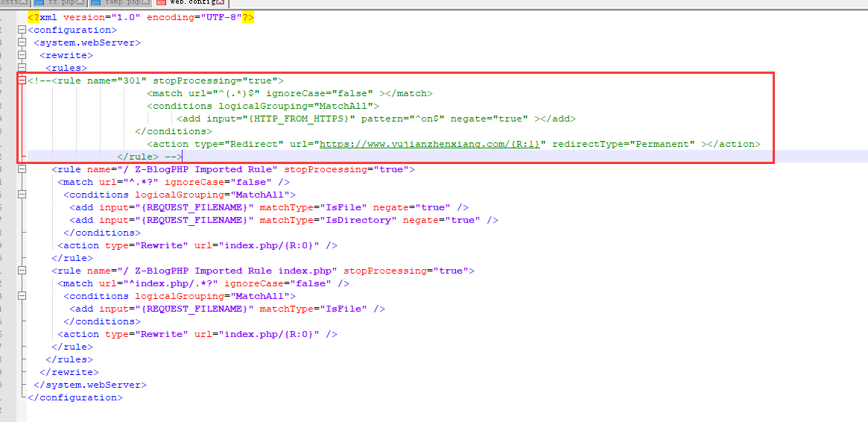Collapse the first Z-BlogPHP Imported Rule
This screenshot has height=422, width=868.
(x=22, y=169)
